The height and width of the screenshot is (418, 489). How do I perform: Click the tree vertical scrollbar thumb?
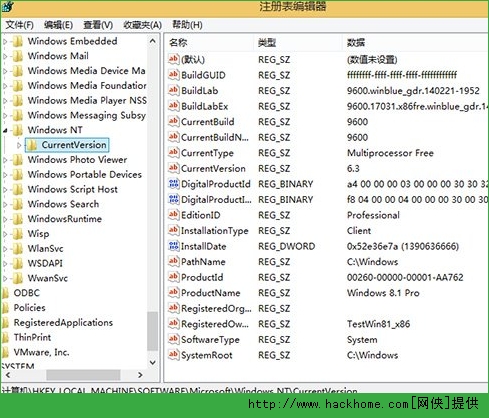(153, 331)
